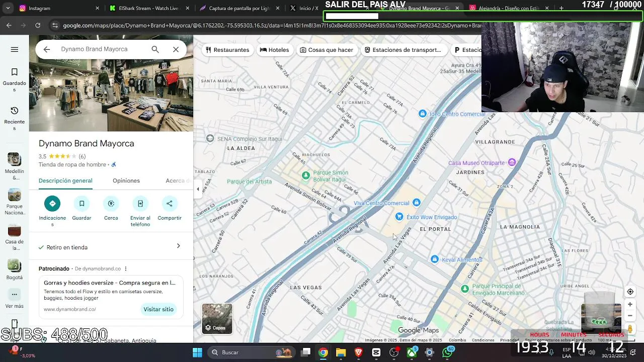The height and width of the screenshot is (362, 644).
Task: Click the Guardar bookmark icon
Action: tap(82, 204)
